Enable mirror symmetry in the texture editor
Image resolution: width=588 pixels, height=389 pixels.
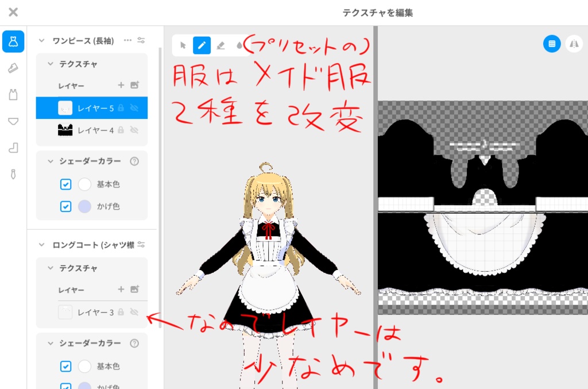point(574,43)
